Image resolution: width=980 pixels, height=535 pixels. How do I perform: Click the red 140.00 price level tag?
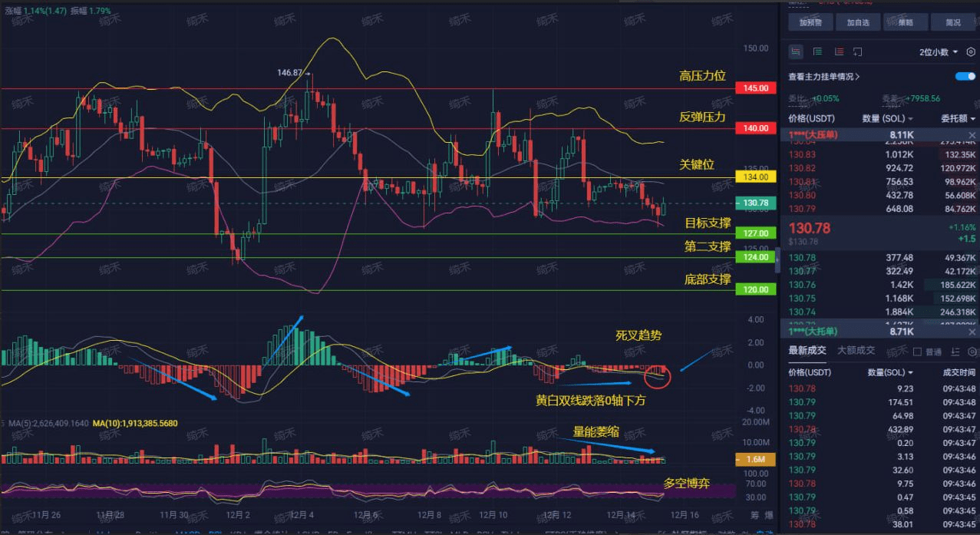tap(756, 128)
